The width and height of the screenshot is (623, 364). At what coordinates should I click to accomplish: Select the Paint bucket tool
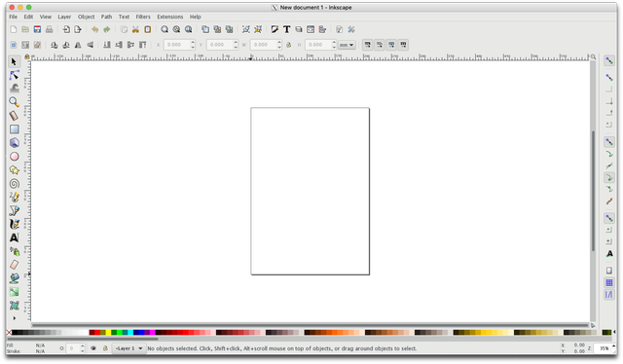pyautogui.click(x=14, y=278)
